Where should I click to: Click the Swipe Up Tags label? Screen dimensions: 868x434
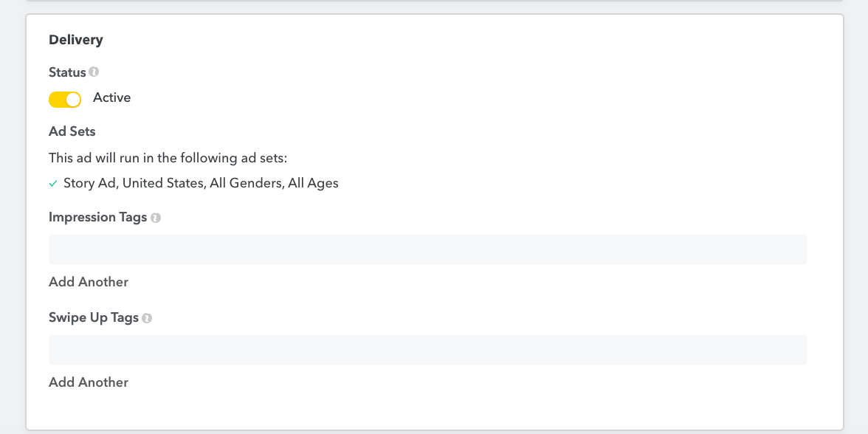coord(94,317)
